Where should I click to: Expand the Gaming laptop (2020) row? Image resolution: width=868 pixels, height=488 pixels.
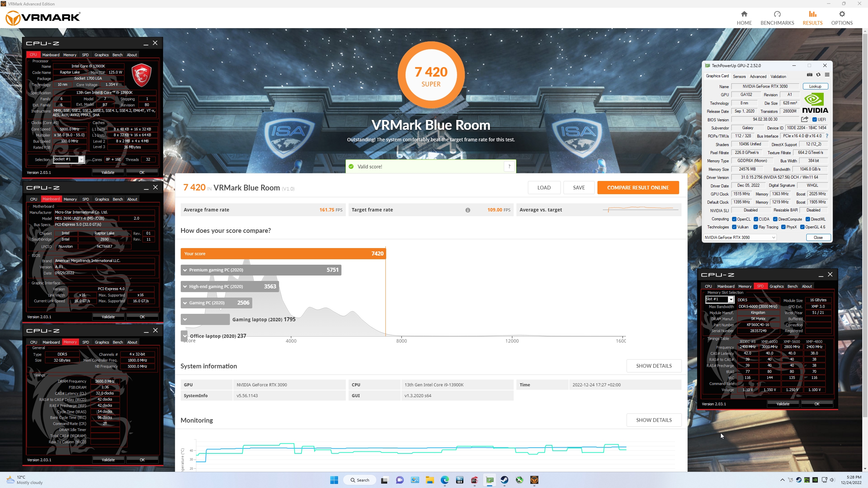185,319
